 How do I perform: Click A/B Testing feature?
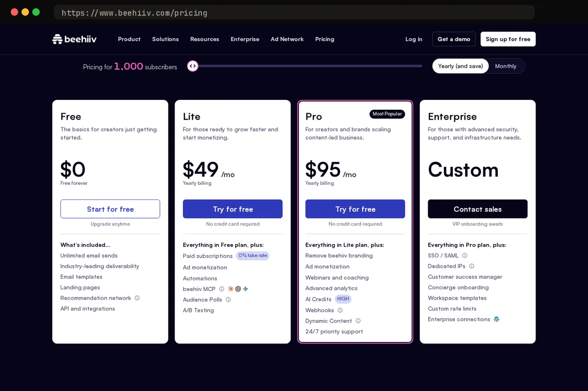(x=198, y=310)
